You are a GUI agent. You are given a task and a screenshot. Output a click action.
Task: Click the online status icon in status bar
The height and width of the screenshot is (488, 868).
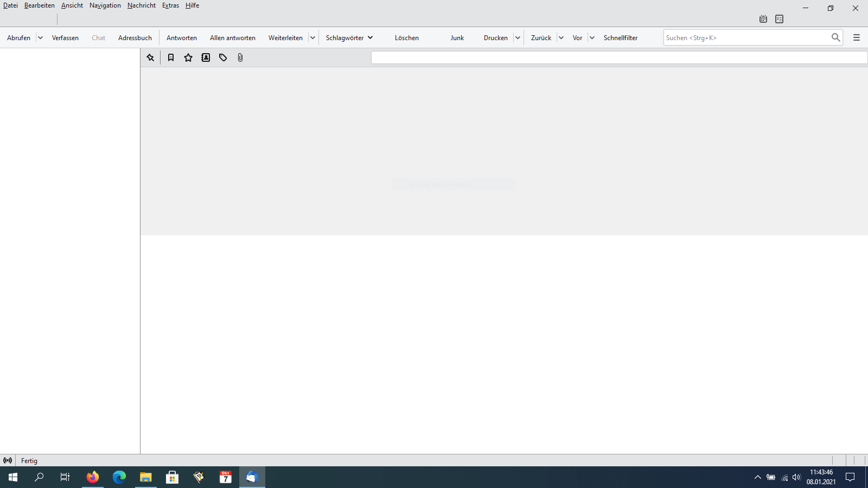pos(8,460)
